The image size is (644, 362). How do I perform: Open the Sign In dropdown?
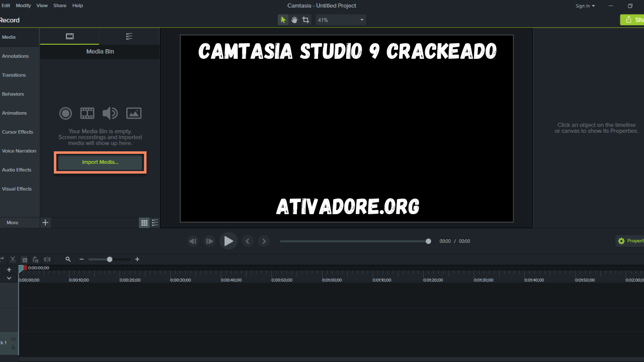click(585, 6)
